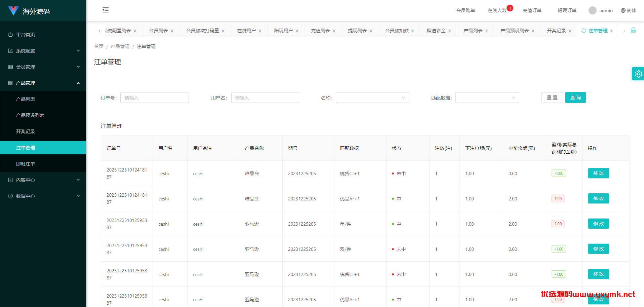Image resolution: width=644 pixels, height=307 pixels.
Task: Click the 重置 button
Action: coord(552,98)
